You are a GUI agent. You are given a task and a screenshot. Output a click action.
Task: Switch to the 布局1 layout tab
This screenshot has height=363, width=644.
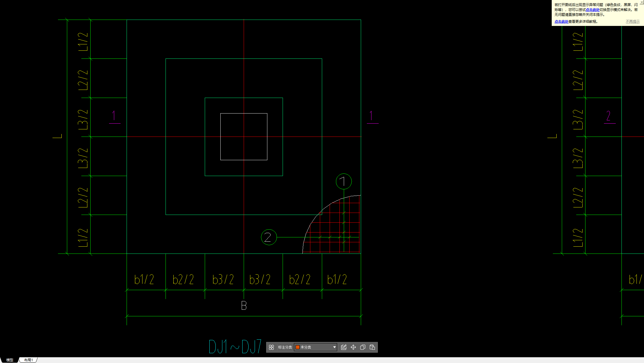pyautogui.click(x=29, y=360)
